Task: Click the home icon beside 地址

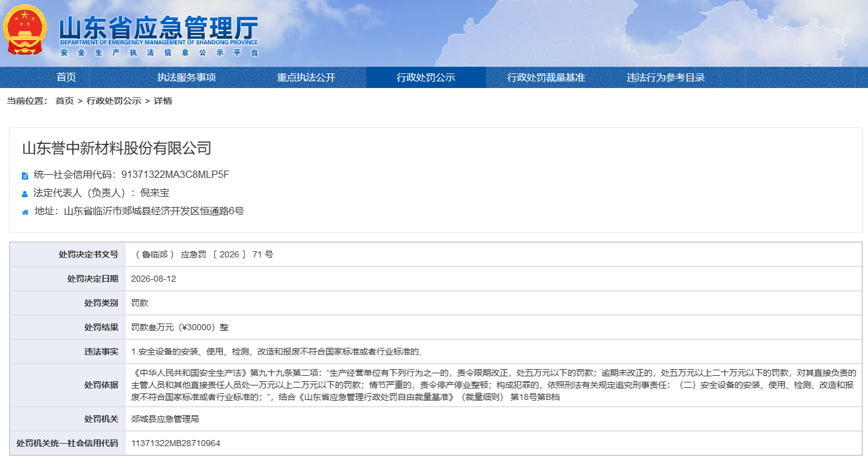Action: (25, 212)
